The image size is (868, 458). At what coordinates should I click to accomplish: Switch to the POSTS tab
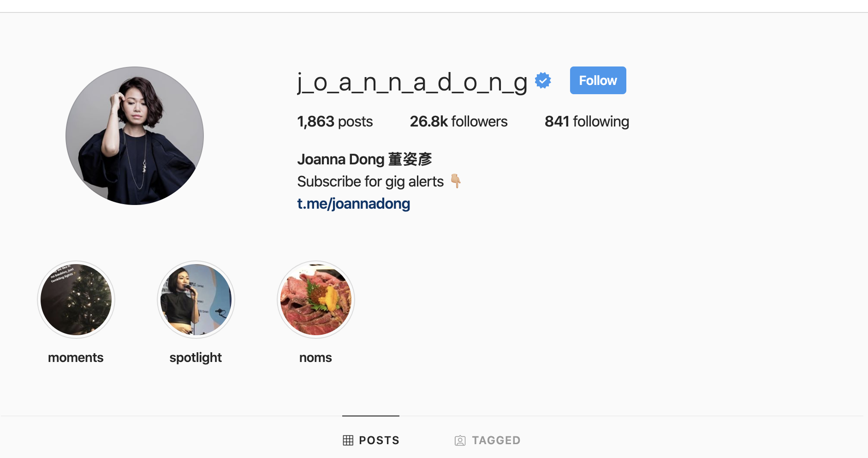tap(371, 440)
